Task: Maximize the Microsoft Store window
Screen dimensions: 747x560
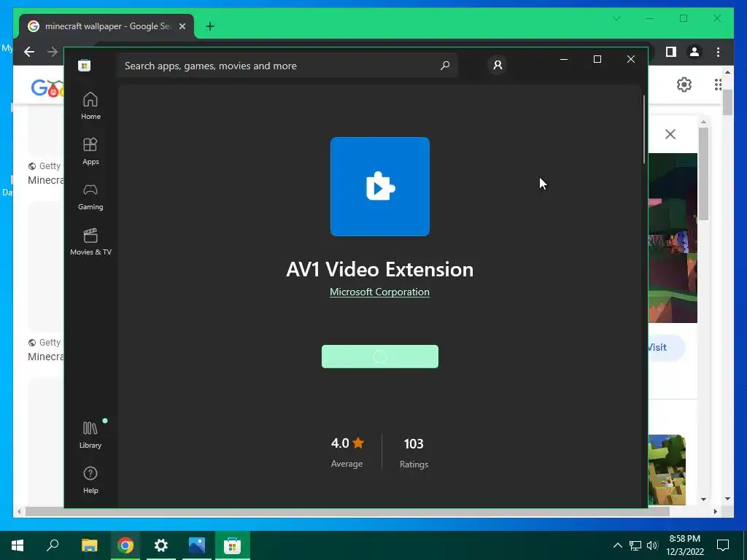Action: point(597,59)
